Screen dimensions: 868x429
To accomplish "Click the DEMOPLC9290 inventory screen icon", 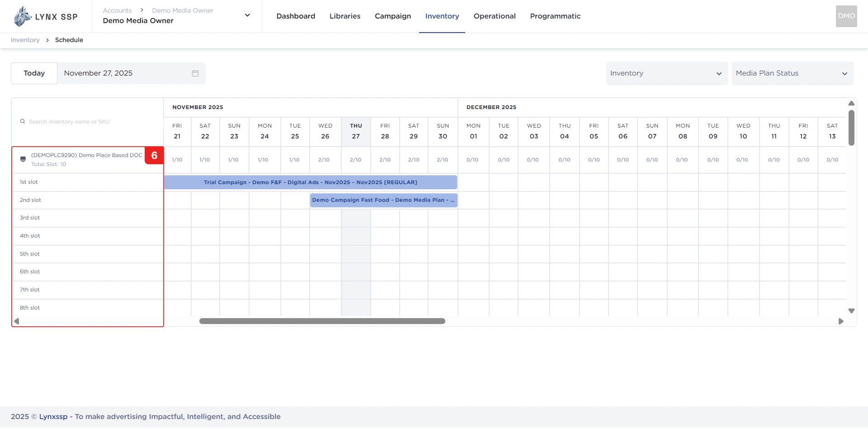I will [x=23, y=159].
